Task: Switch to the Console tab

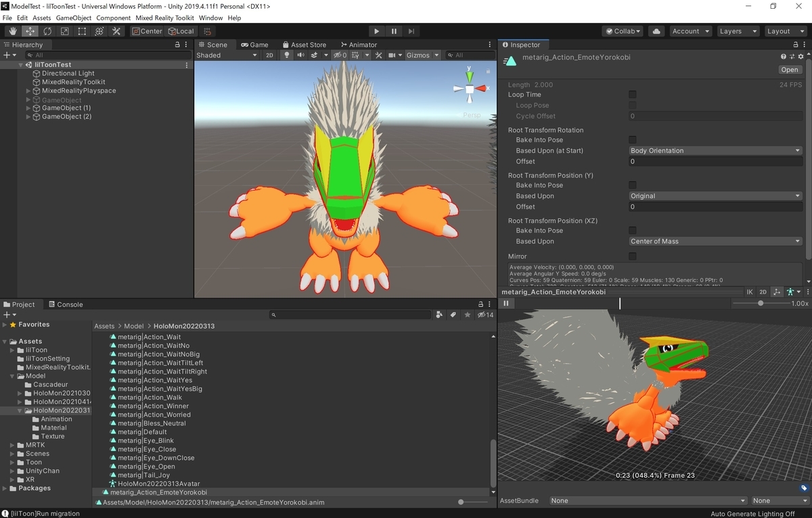Action: point(65,304)
